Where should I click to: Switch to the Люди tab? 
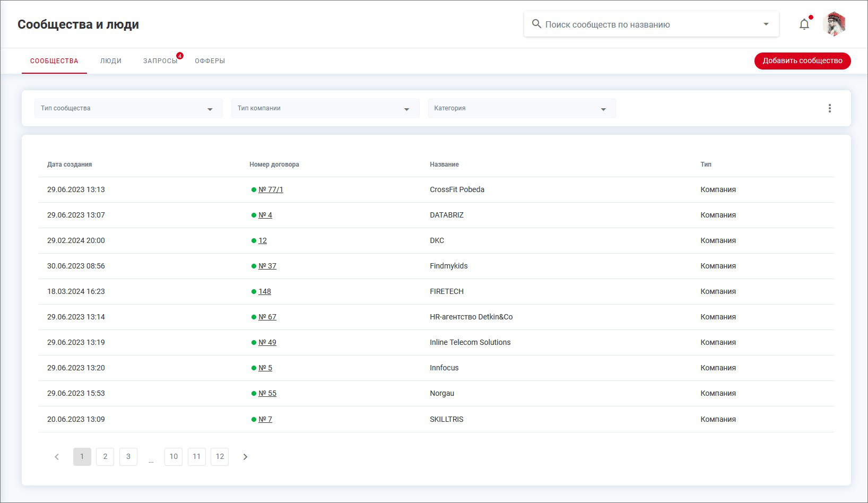click(x=110, y=61)
